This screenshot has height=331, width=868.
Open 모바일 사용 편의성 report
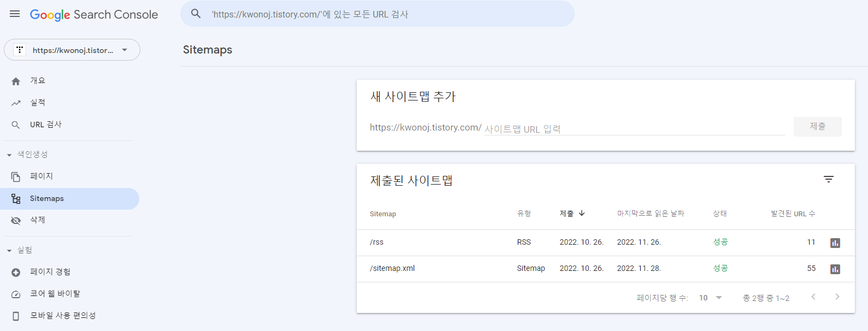coord(63,316)
